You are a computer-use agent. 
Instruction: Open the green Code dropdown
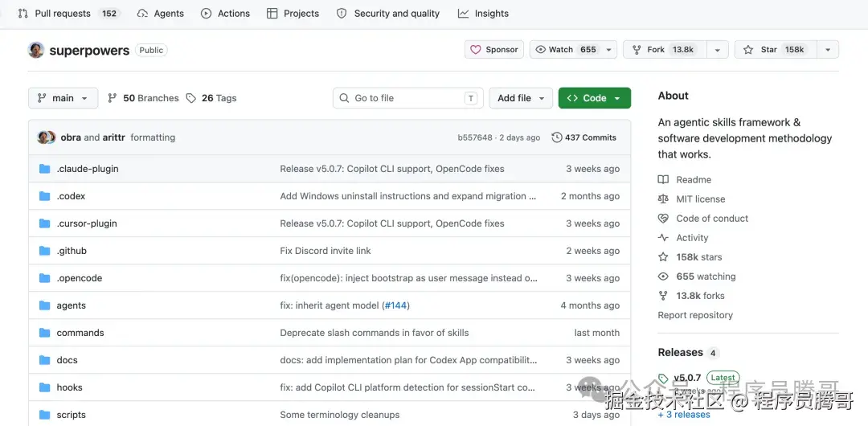pos(594,98)
